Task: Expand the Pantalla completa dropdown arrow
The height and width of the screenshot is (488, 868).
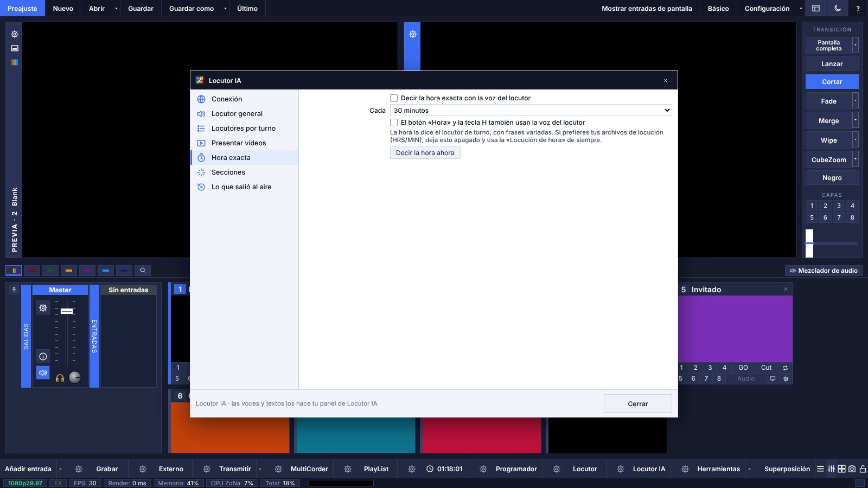Action: [x=856, y=46]
